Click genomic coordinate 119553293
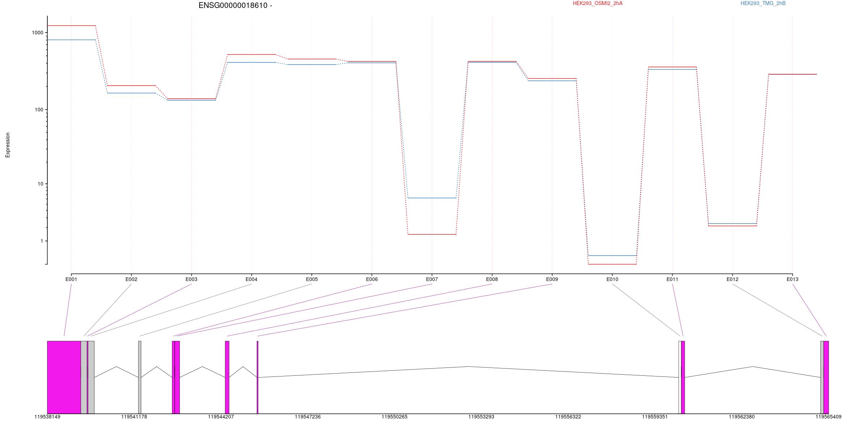 pyautogui.click(x=481, y=417)
